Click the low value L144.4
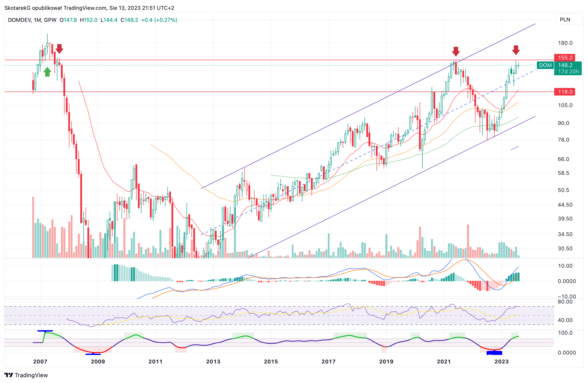This screenshot has height=383, width=588. coord(109,20)
